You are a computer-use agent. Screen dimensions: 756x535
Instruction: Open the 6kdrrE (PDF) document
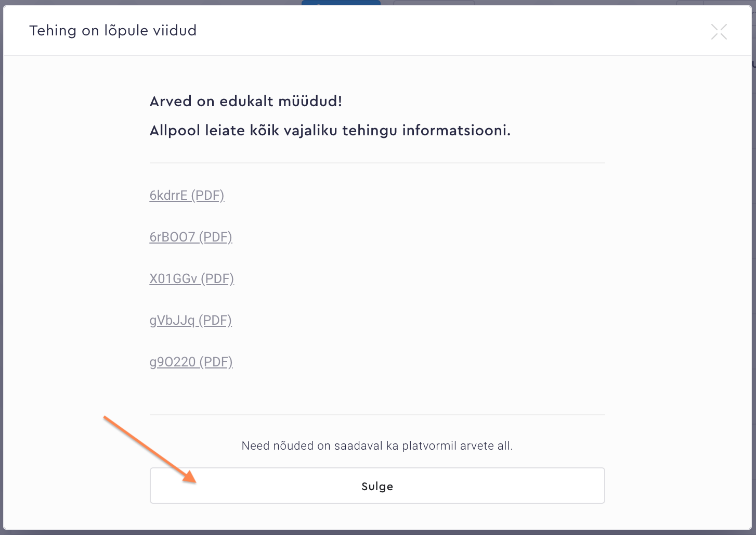pos(187,196)
